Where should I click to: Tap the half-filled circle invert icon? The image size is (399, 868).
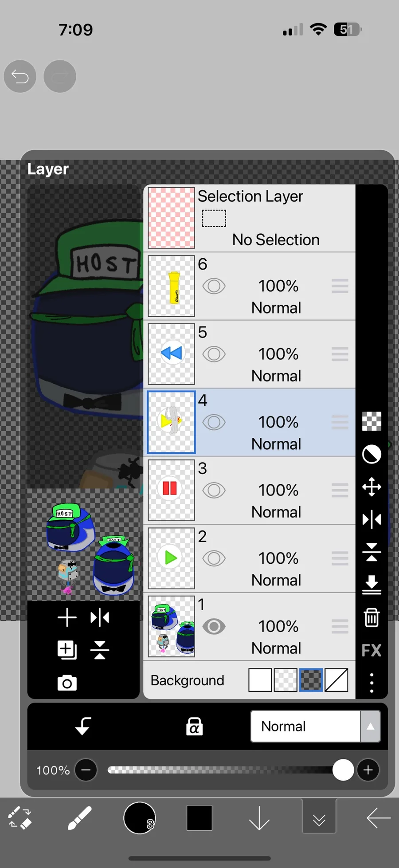[x=372, y=454]
